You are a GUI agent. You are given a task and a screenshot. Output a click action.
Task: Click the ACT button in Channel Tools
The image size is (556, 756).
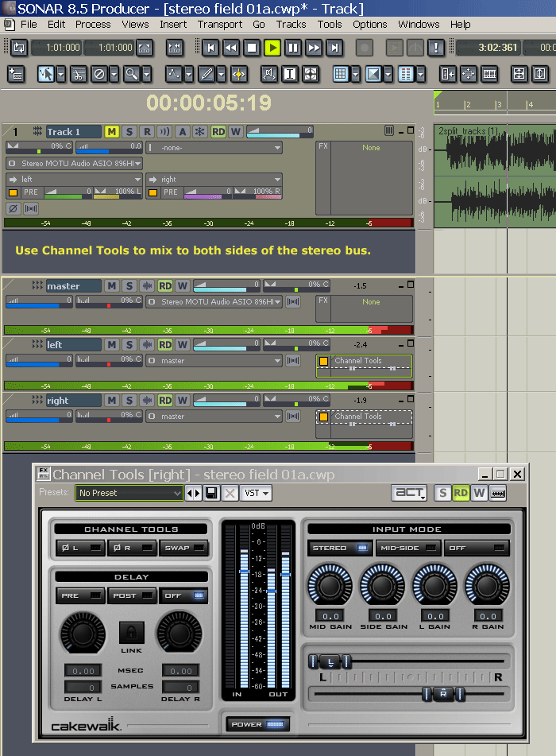click(409, 493)
